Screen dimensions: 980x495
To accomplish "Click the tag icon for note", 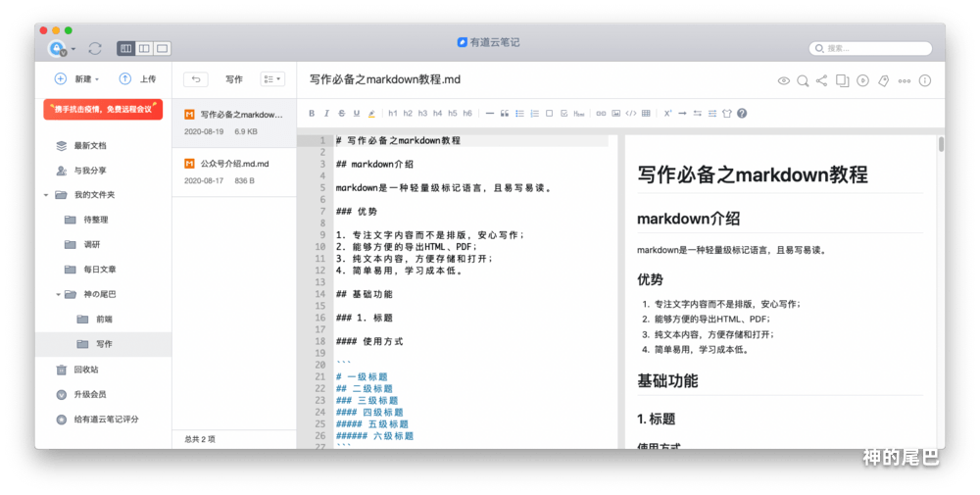I will tap(883, 80).
